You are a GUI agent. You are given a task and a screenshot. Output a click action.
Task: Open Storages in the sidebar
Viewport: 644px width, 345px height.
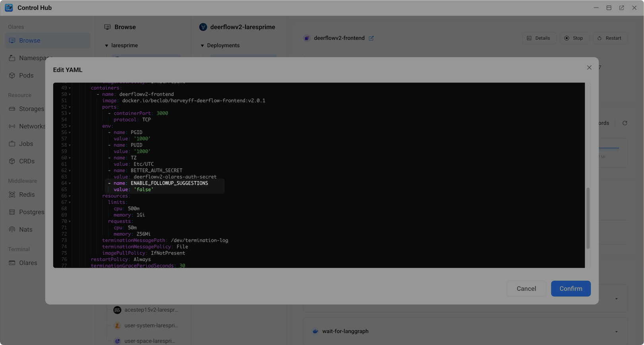click(x=26, y=109)
